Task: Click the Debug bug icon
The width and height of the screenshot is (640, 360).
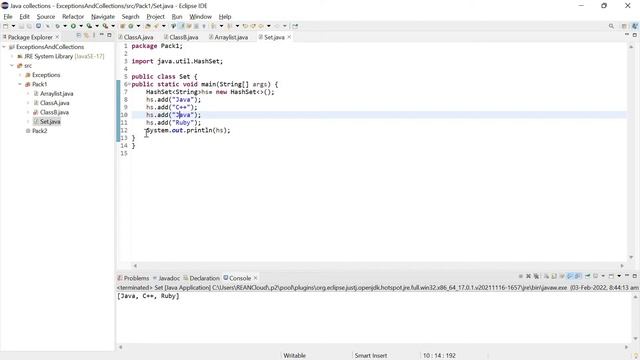Action: point(57,26)
